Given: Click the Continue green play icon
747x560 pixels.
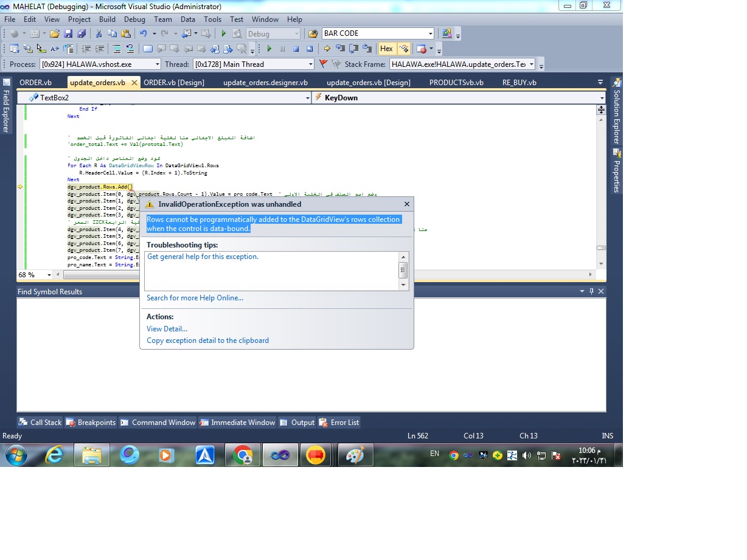Looking at the screenshot, I should coord(269,49).
